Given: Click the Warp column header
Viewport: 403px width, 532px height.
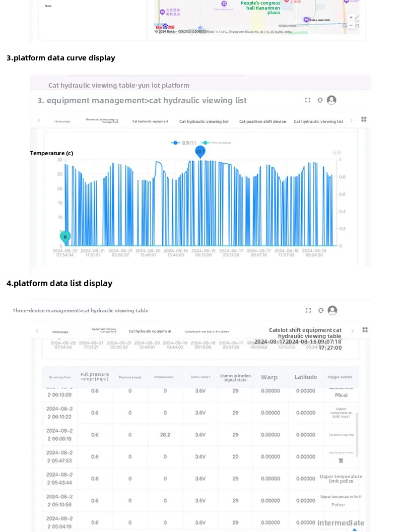Looking at the screenshot, I should tap(270, 377).
